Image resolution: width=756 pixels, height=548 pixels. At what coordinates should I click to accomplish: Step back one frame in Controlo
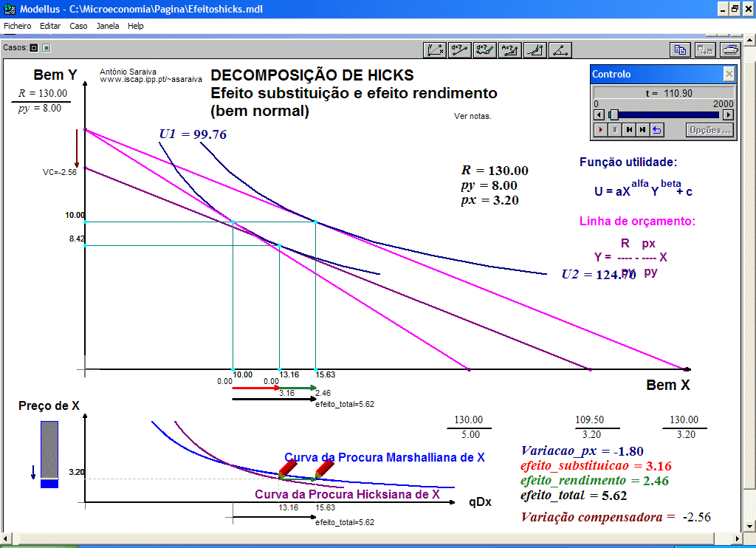(x=628, y=130)
